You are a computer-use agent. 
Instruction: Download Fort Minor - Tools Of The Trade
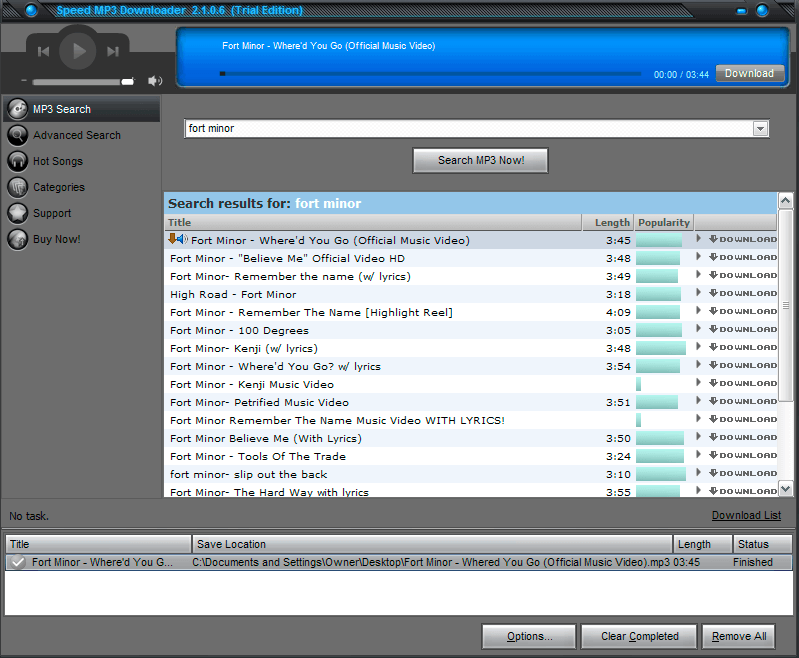click(x=743, y=456)
